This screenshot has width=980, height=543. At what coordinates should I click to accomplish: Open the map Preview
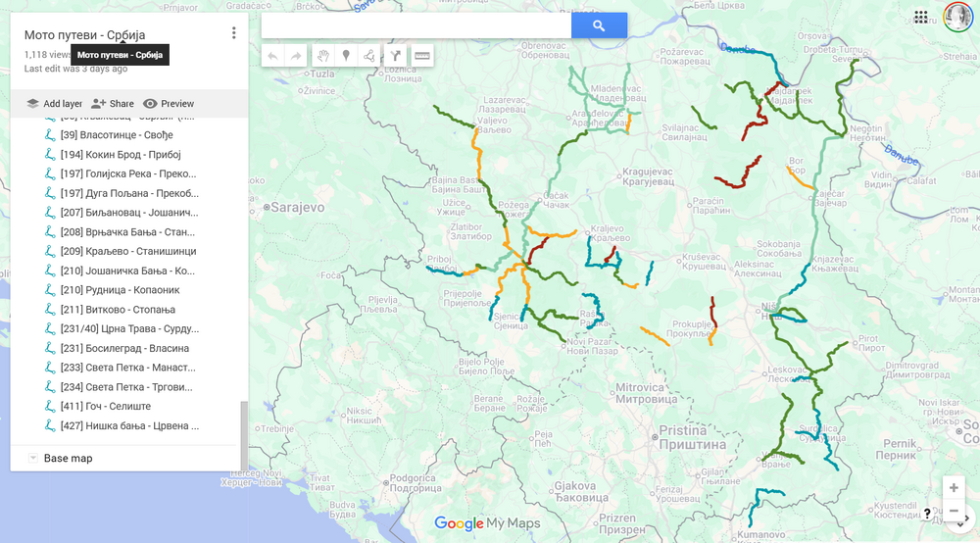[169, 104]
